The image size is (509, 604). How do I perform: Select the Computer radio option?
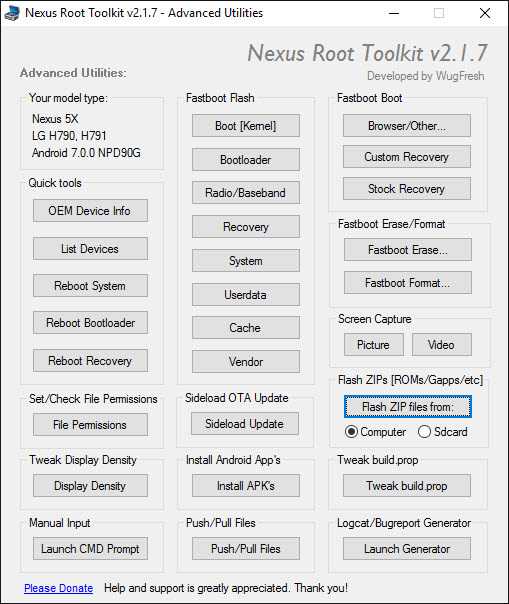click(375, 432)
